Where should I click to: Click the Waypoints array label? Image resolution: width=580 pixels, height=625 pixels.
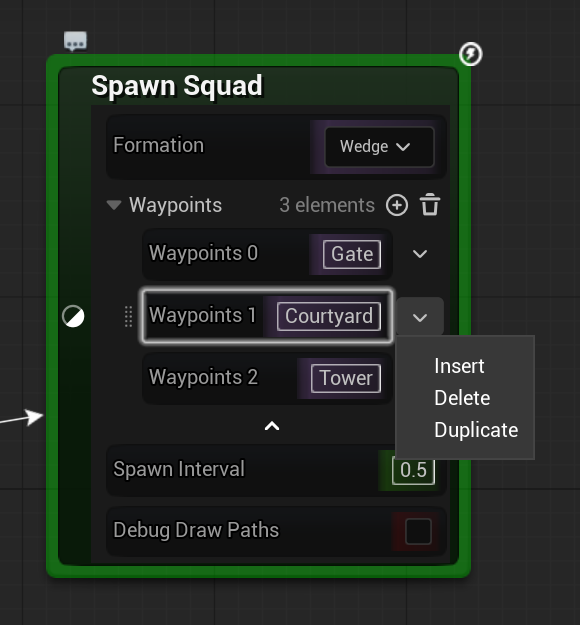point(175,205)
